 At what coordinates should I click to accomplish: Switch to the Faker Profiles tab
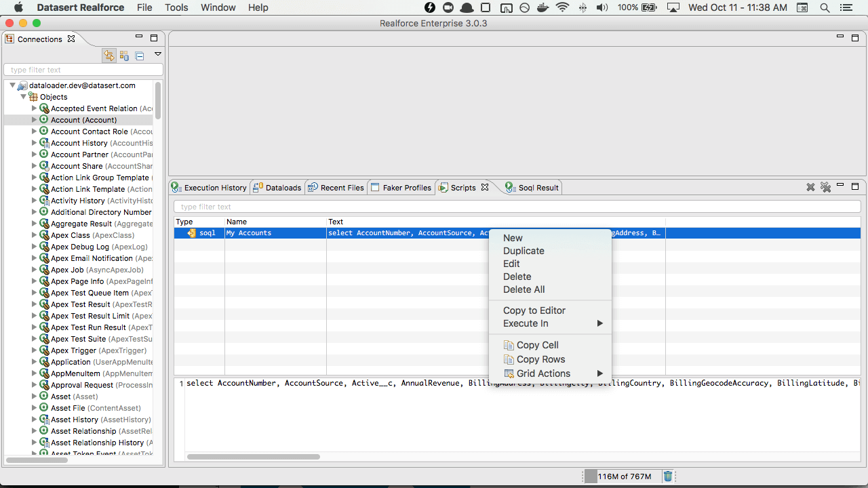pyautogui.click(x=401, y=188)
